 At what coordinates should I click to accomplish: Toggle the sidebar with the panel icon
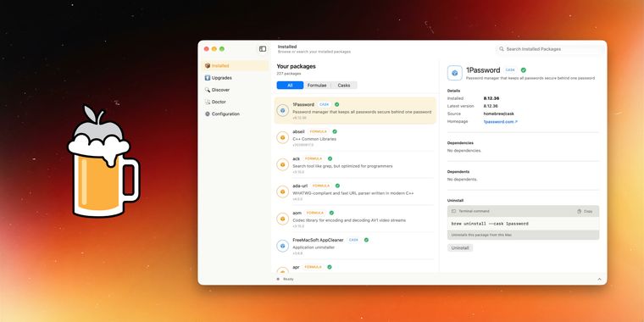point(263,49)
